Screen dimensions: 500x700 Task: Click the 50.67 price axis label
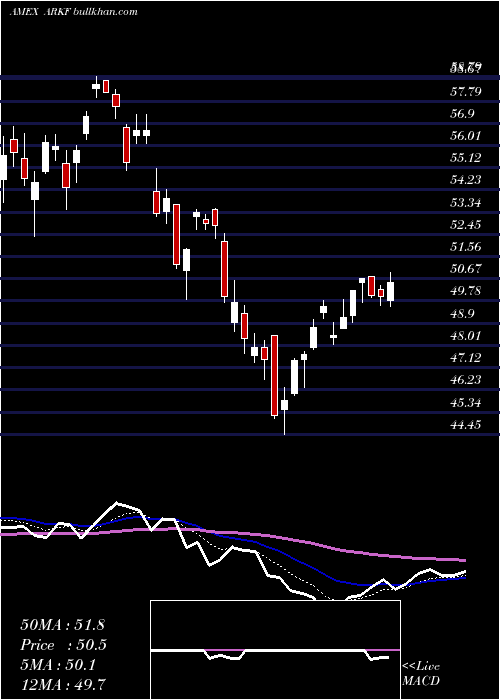466,269
